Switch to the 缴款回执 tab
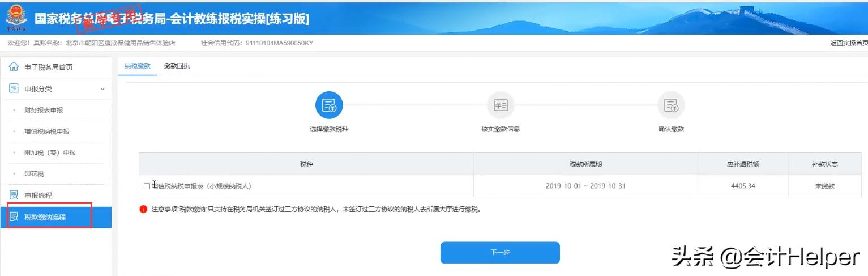 (177, 66)
